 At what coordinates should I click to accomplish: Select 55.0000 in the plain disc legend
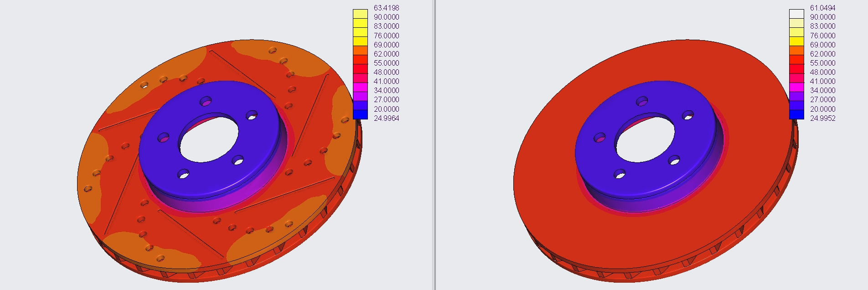pos(822,63)
